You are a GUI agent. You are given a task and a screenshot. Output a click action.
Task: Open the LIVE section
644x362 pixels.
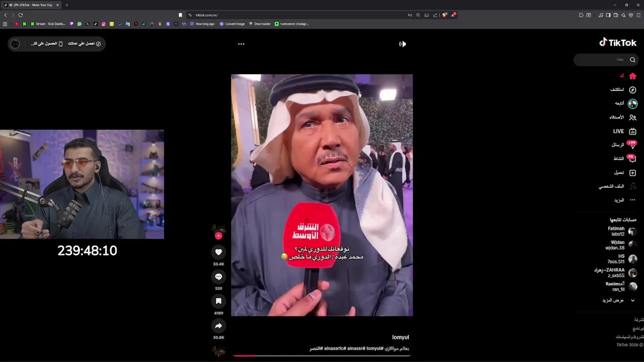625,131
